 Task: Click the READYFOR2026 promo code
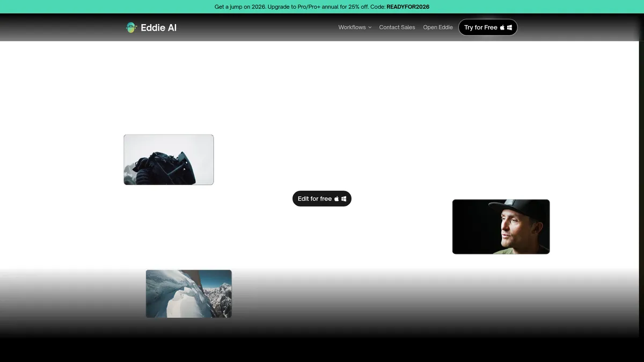pyautogui.click(x=407, y=7)
